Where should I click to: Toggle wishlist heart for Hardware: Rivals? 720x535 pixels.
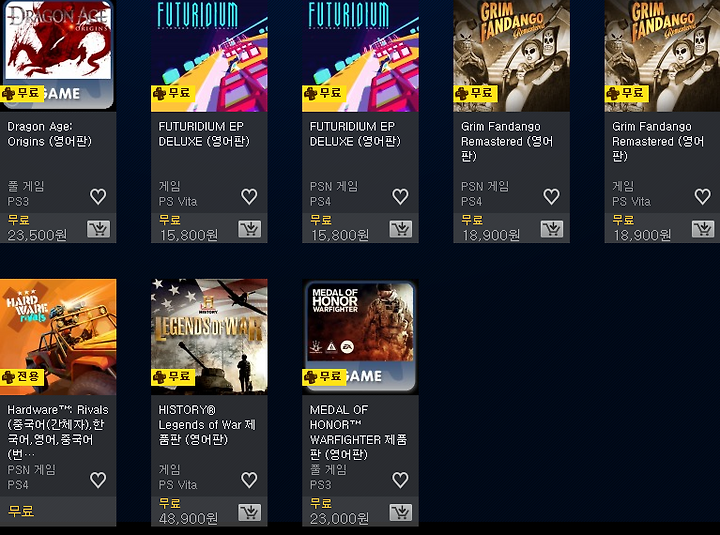[98, 480]
